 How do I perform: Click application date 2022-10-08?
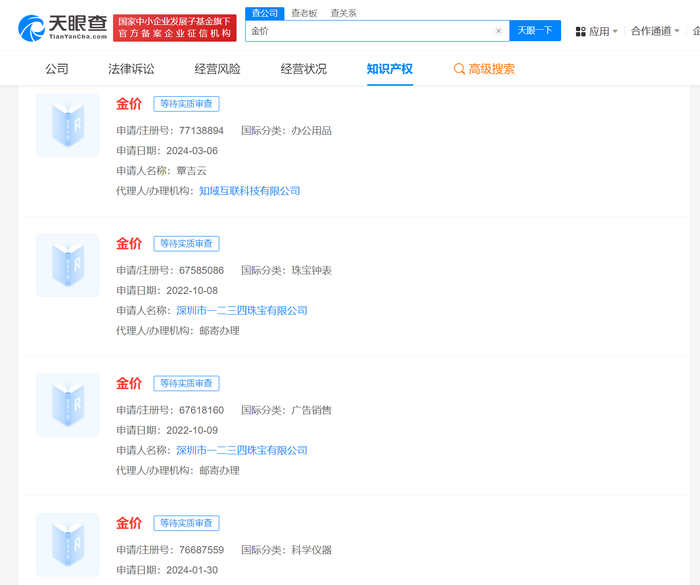click(x=192, y=290)
